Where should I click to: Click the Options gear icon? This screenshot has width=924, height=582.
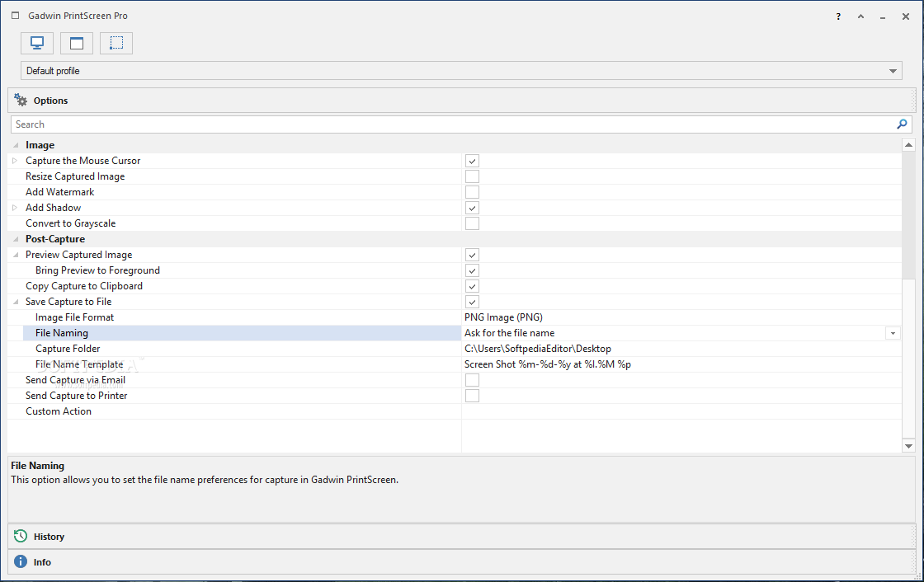coord(21,100)
